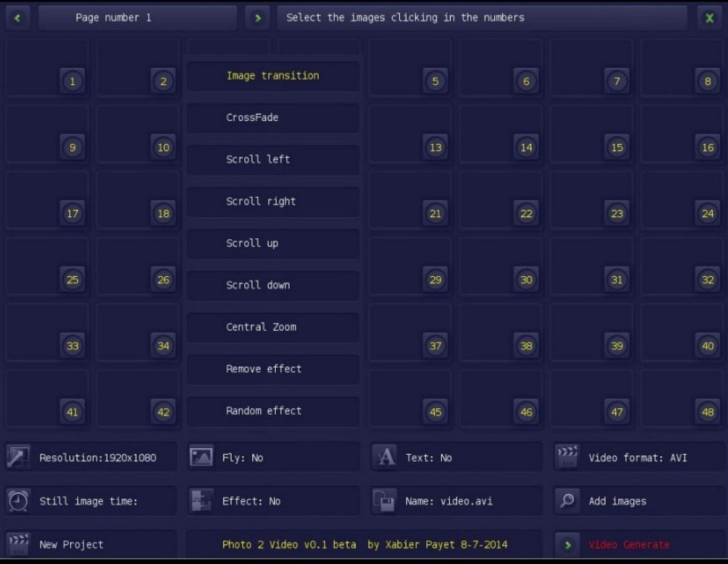Click the Still image time clock icon
The height and width of the screenshot is (564, 728).
(x=18, y=501)
